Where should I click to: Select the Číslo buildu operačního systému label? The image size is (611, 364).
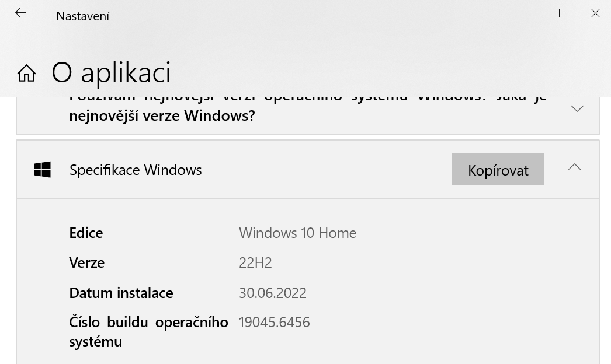coord(148,331)
